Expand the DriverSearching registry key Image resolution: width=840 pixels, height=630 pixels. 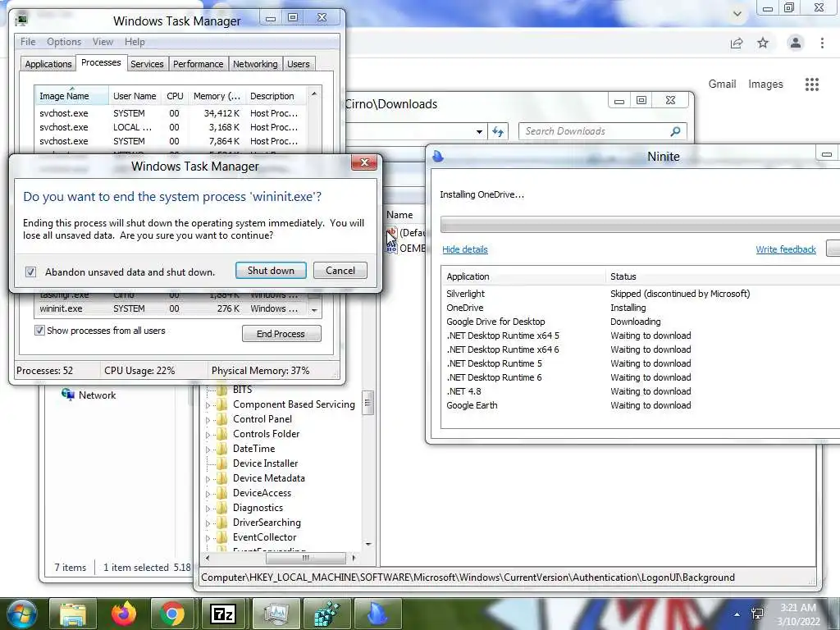point(208,523)
